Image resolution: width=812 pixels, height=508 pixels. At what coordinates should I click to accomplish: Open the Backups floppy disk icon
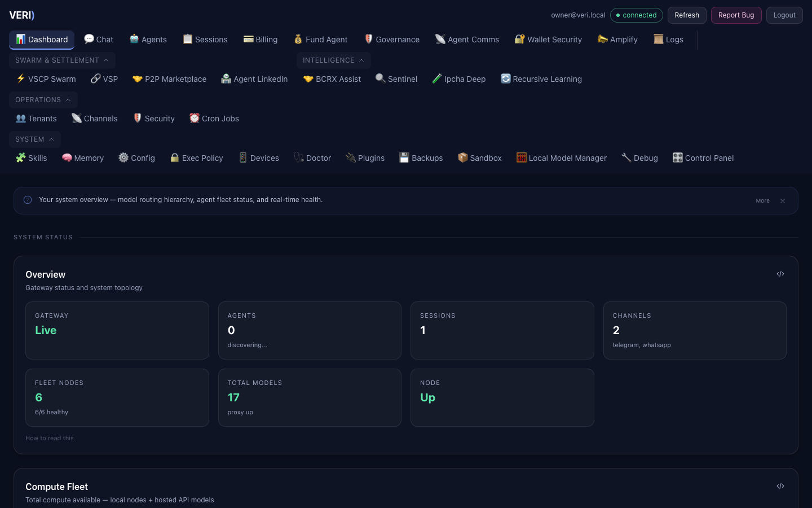click(404, 158)
